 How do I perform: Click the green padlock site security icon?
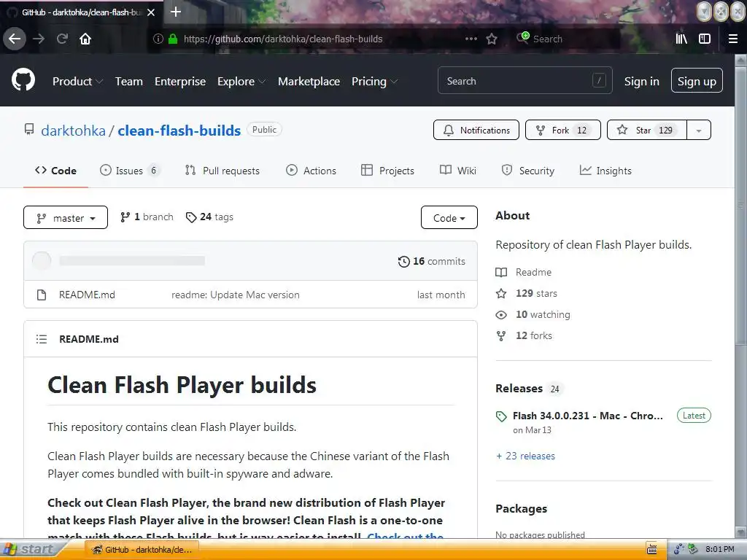(x=173, y=39)
